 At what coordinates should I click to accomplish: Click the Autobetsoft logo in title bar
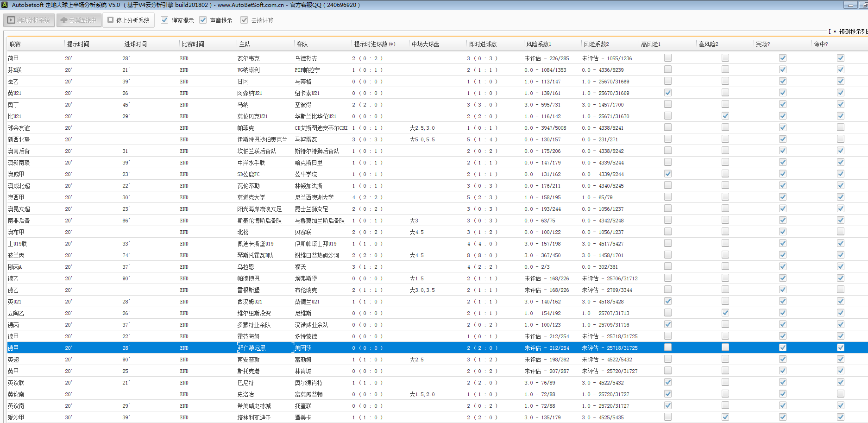(5, 5)
